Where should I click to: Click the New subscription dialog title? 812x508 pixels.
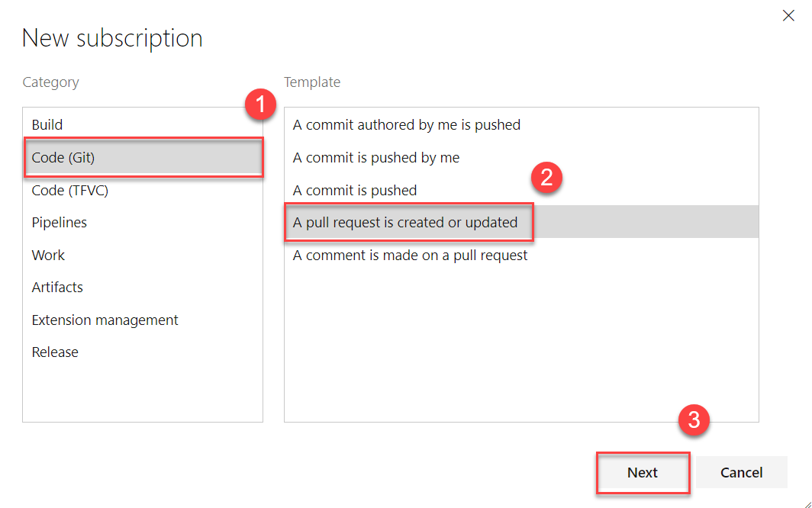pyautogui.click(x=111, y=38)
